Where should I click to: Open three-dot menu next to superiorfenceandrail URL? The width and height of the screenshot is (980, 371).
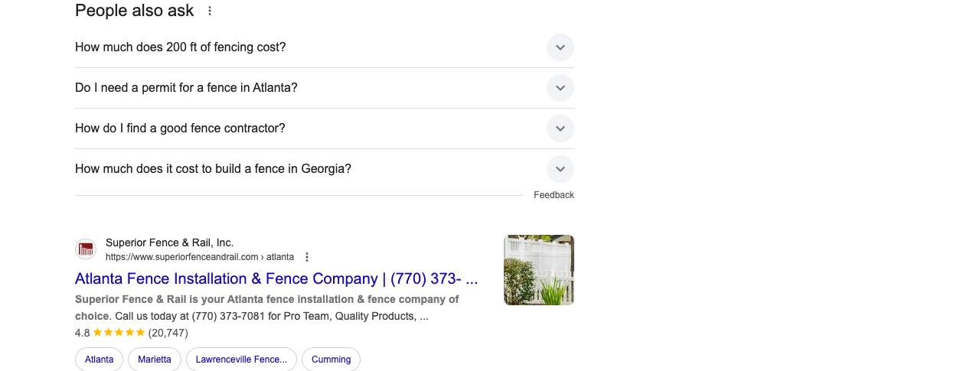tap(307, 257)
